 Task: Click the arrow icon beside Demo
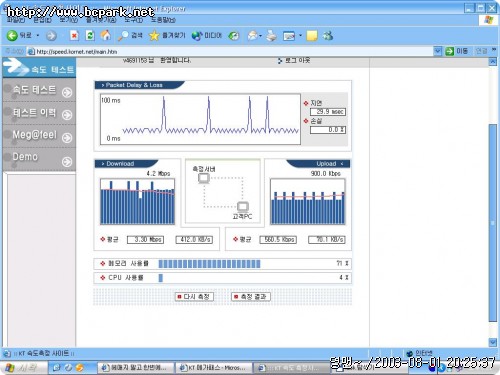point(67,162)
